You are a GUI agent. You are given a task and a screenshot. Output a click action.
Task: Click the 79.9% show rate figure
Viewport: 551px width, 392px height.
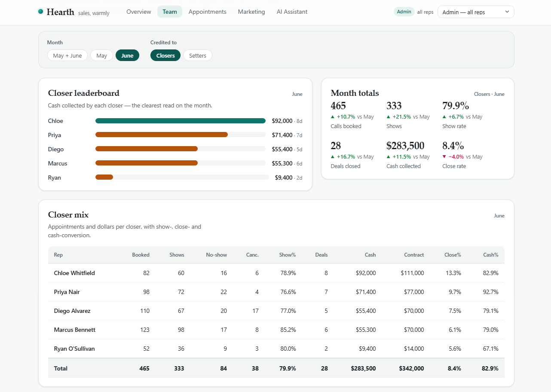(x=456, y=106)
